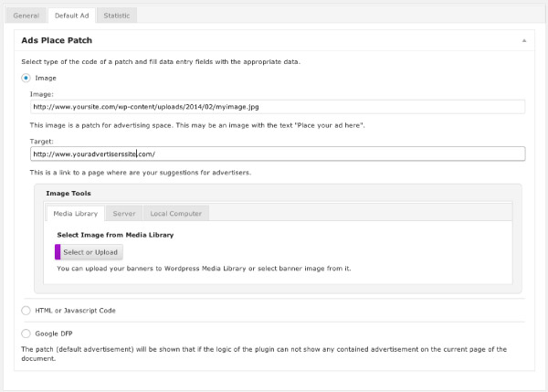Enable the Google DFP radio option
Viewport: 548px width, 392px height.
point(26,333)
